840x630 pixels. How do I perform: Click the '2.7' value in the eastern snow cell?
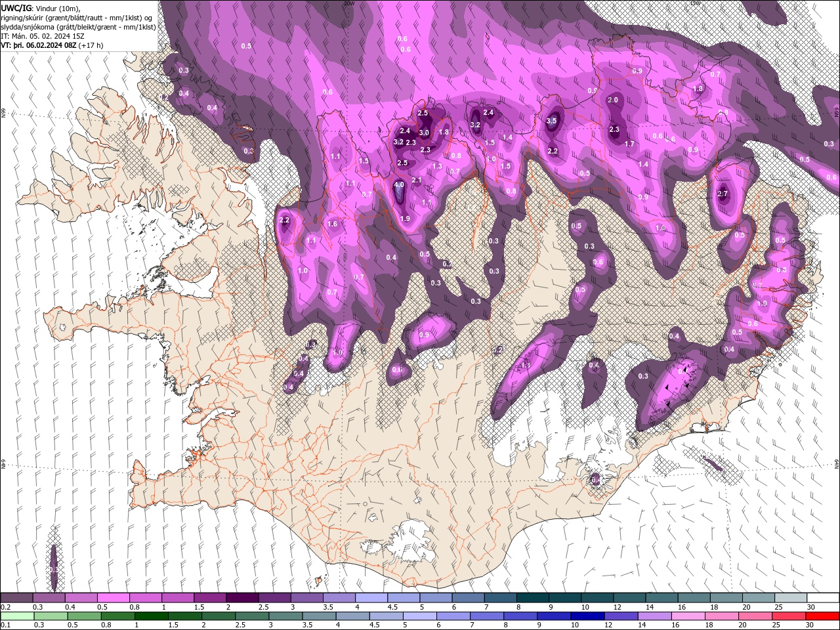[x=723, y=194]
